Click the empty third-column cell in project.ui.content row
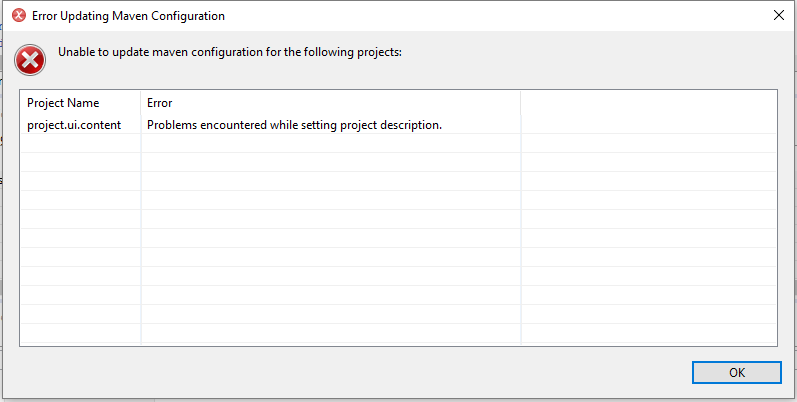The width and height of the screenshot is (797, 402). 648,125
